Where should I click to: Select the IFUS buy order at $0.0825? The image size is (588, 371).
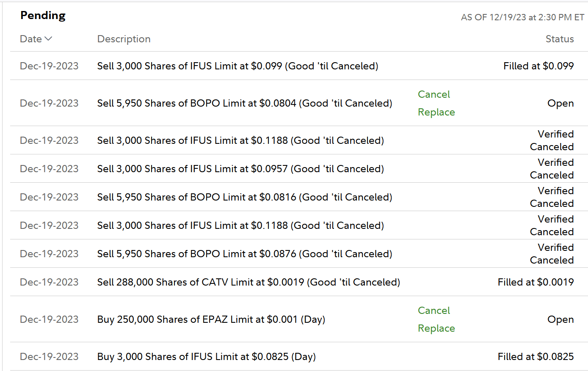click(x=206, y=357)
